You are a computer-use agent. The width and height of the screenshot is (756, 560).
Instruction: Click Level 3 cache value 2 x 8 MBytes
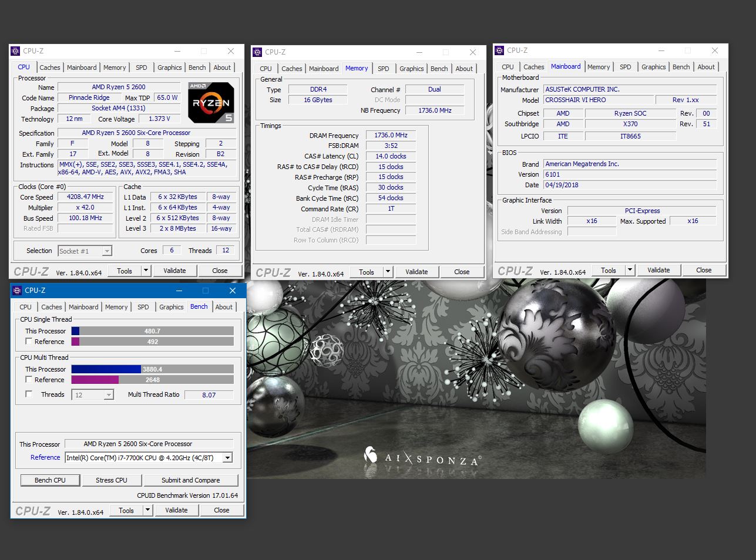178,229
